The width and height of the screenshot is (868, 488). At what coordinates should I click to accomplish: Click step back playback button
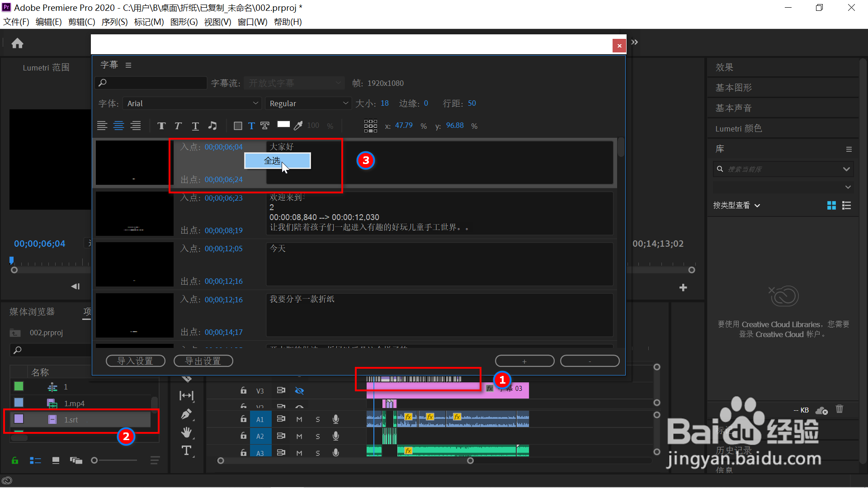point(75,286)
